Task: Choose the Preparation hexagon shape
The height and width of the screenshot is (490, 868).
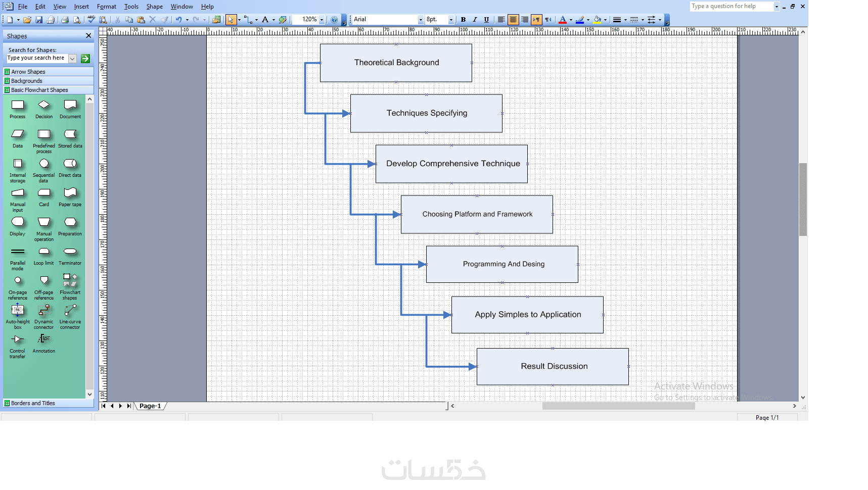Action: pos(70,222)
